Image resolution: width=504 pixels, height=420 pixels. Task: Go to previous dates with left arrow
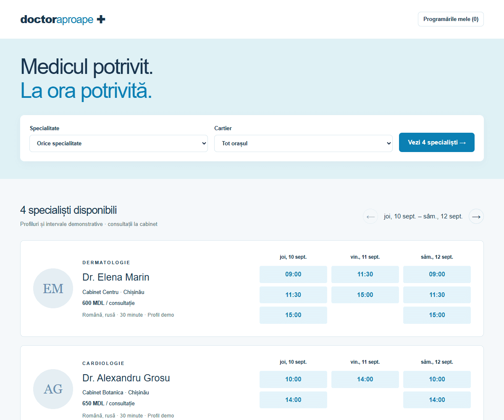click(370, 216)
